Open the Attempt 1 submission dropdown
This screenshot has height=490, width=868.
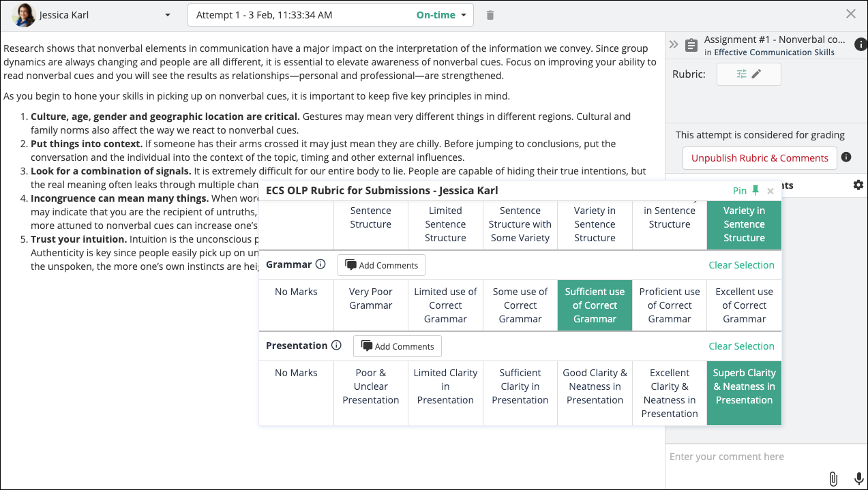(x=331, y=15)
